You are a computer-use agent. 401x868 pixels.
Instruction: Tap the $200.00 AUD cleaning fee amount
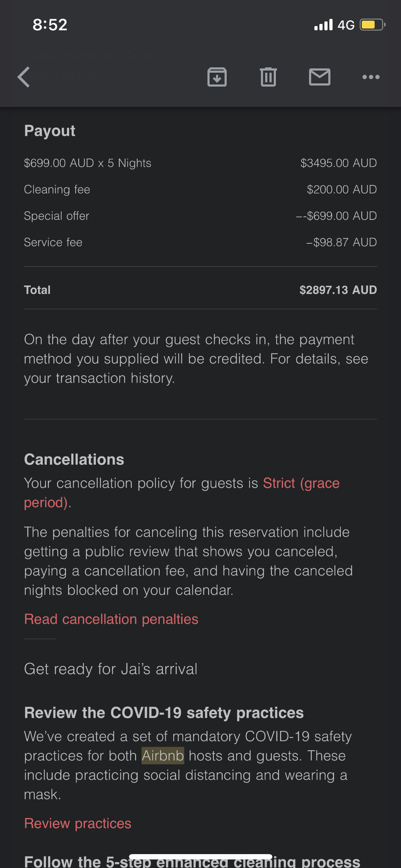click(341, 190)
